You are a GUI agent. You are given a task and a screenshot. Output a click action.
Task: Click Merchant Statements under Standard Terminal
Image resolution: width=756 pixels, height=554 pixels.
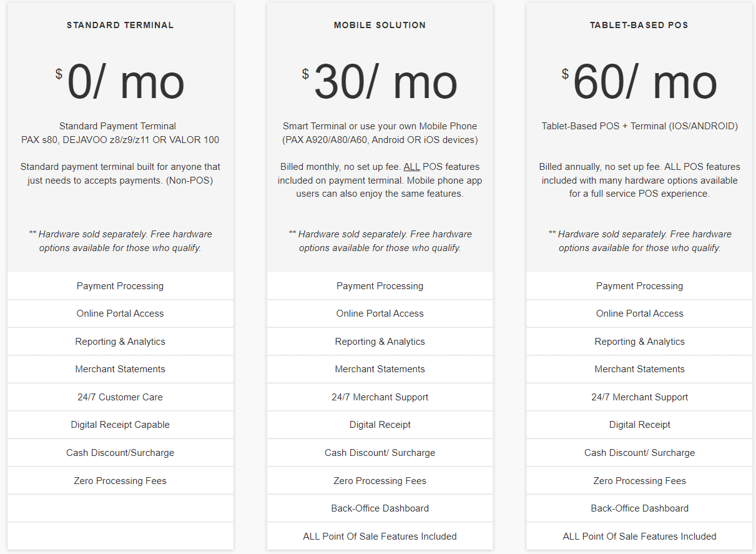click(120, 369)
